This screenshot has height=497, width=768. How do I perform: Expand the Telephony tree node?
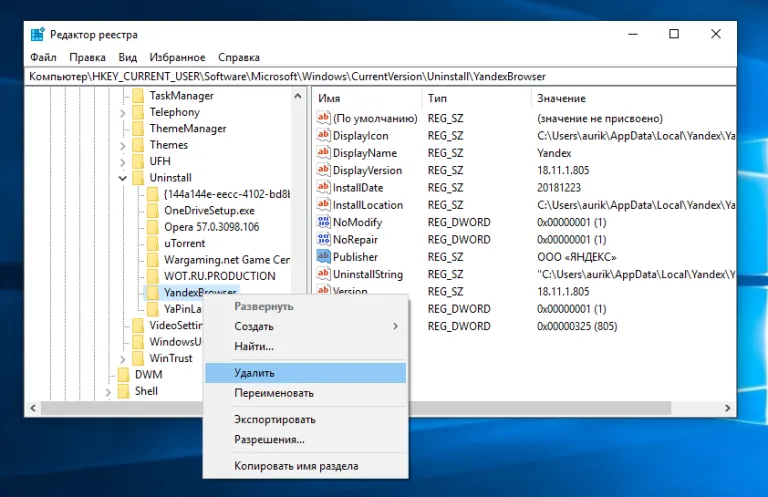click(x=122, y=113)
